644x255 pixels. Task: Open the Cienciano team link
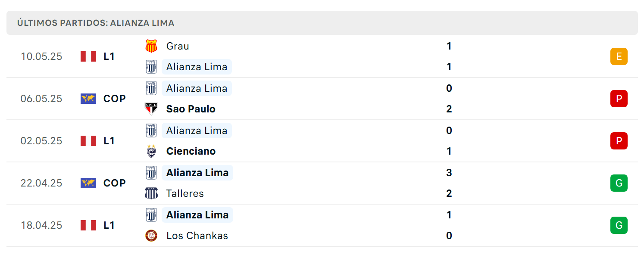coord(191,151)
